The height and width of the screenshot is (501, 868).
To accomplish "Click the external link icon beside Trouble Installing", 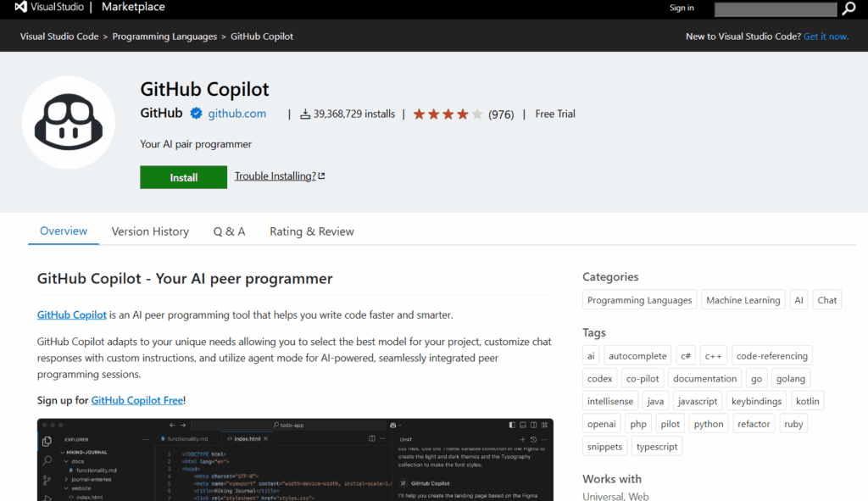I will (x=321, y=175).
